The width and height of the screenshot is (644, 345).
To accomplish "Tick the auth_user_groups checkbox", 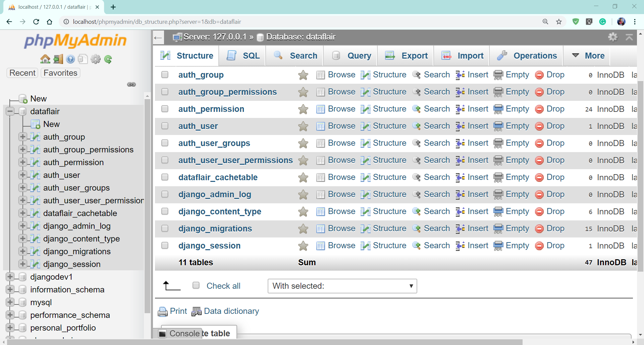I will click(165, 143).
